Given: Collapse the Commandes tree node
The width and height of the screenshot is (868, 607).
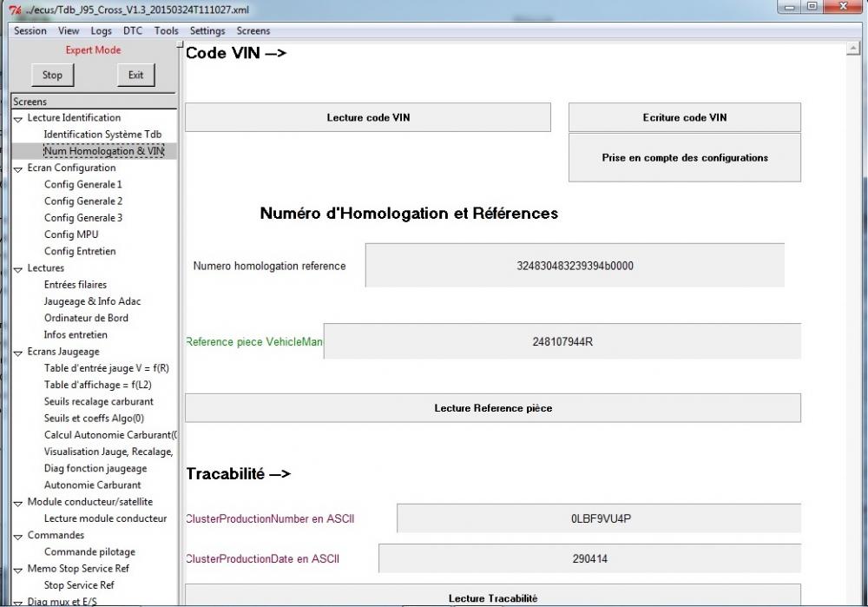Looking at the screenshot, I should pyautogui.click(x=18, y=536).
